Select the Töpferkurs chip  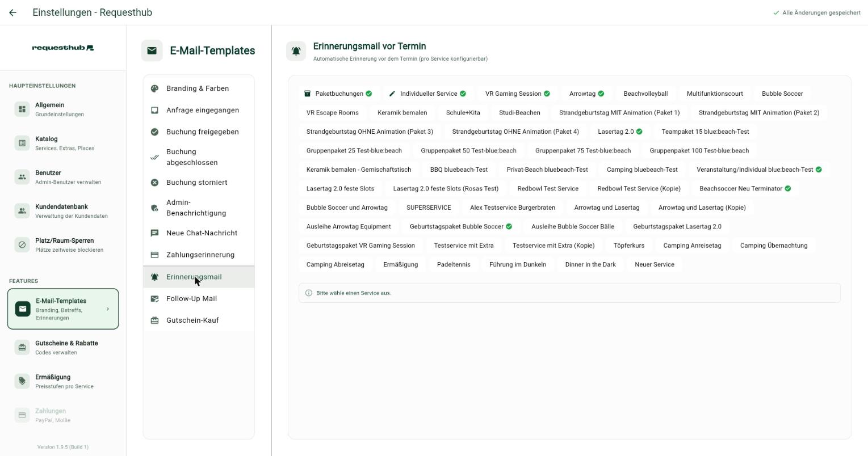coord(629,246)
